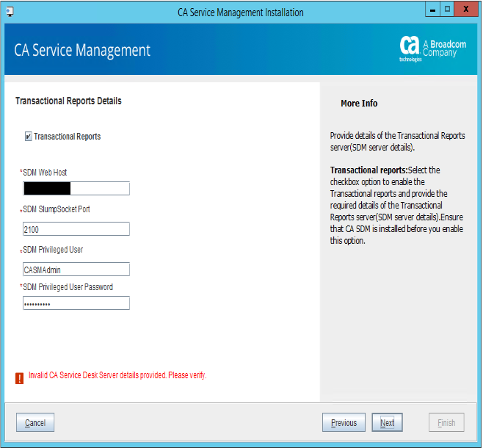Minimize the installation window
The height and width of the screenshot is (448, 483).
433,10
